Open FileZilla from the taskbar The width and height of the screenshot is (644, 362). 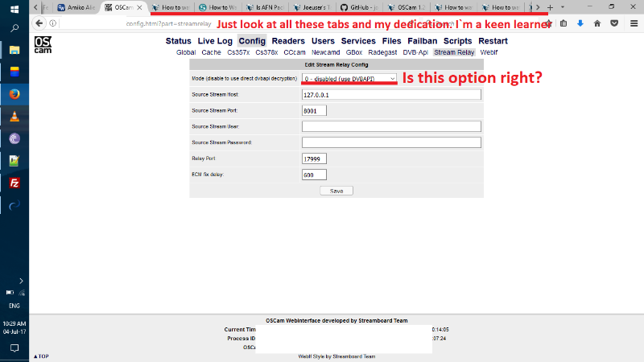14,183
